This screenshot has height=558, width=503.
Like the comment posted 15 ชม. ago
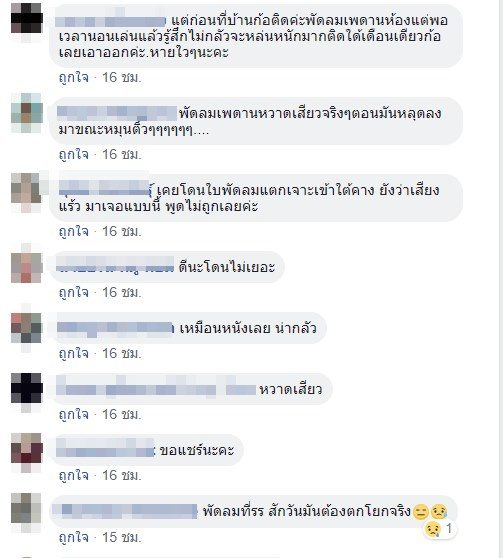click(x=74, y=537)
